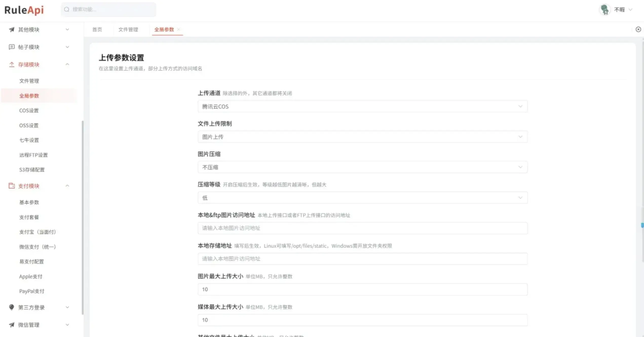Switch to the 文件管理 tab
This screenshot has width=644, height=337.
coord(128,30)
